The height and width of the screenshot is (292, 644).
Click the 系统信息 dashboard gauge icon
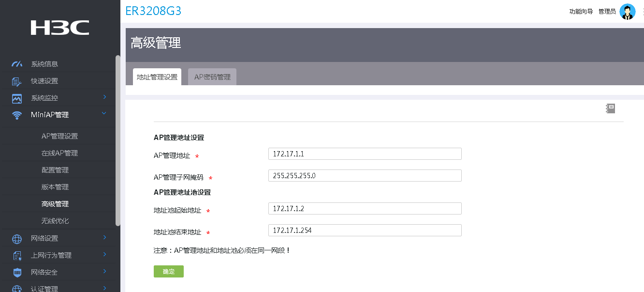17,64
